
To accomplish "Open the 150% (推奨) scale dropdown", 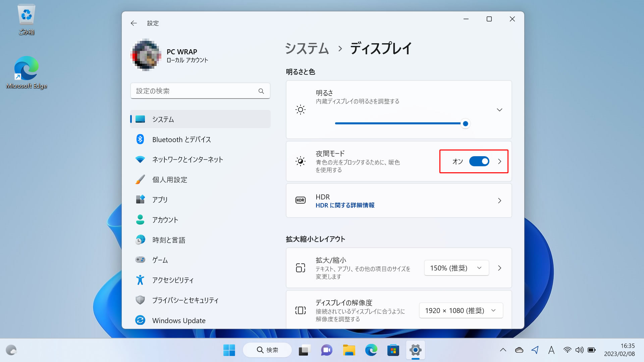I will 456,268.
